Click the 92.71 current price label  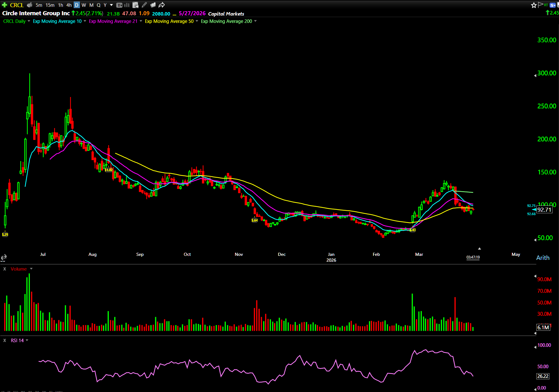point(544,210)
